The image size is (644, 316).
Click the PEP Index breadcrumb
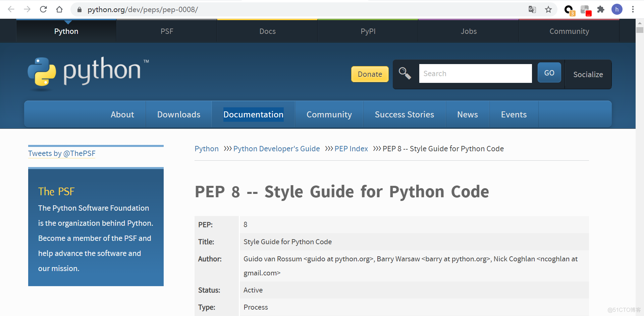click(351, 149)
